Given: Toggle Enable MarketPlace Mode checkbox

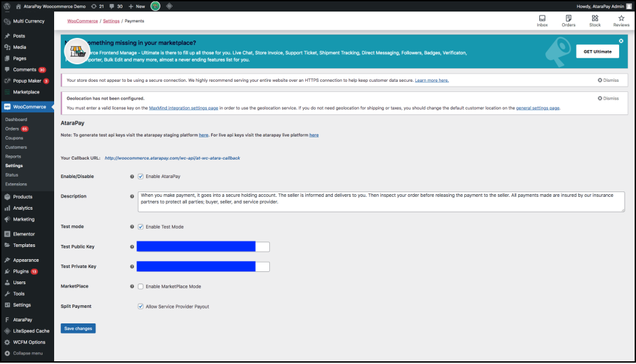Looking at the screenshot, I should click(140, 286).
